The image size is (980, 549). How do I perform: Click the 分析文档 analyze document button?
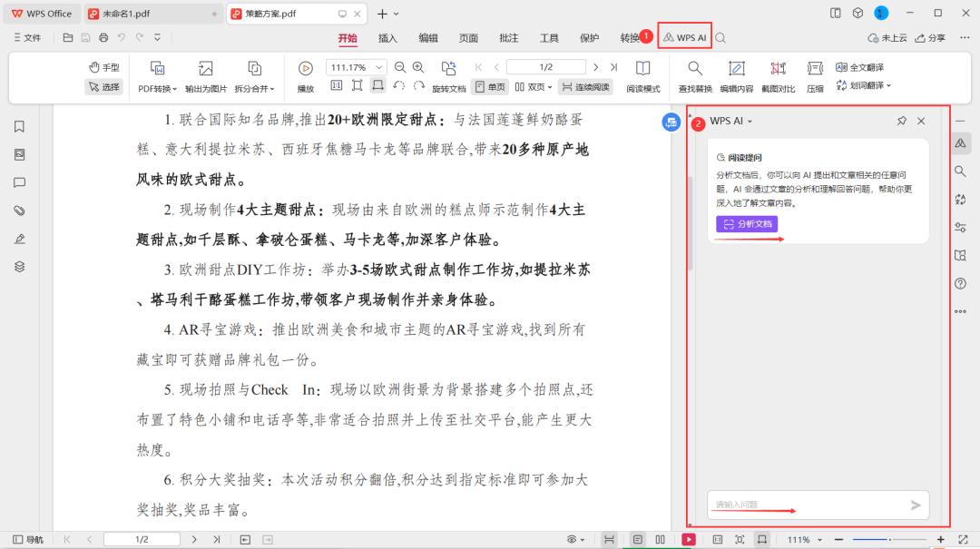(x=746, y=222)
